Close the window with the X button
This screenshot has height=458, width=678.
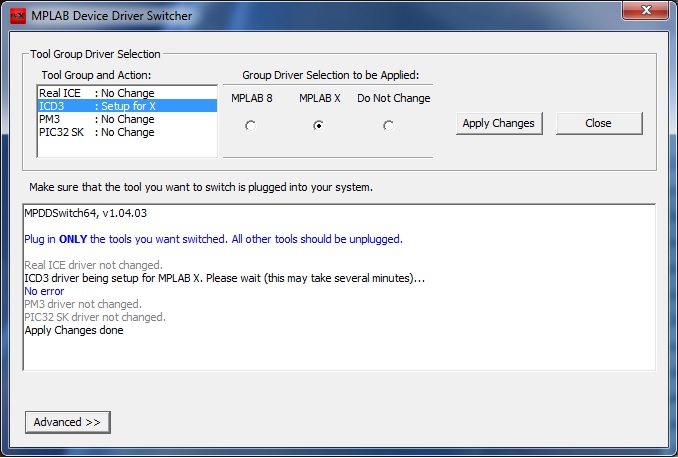click(646, 10)
